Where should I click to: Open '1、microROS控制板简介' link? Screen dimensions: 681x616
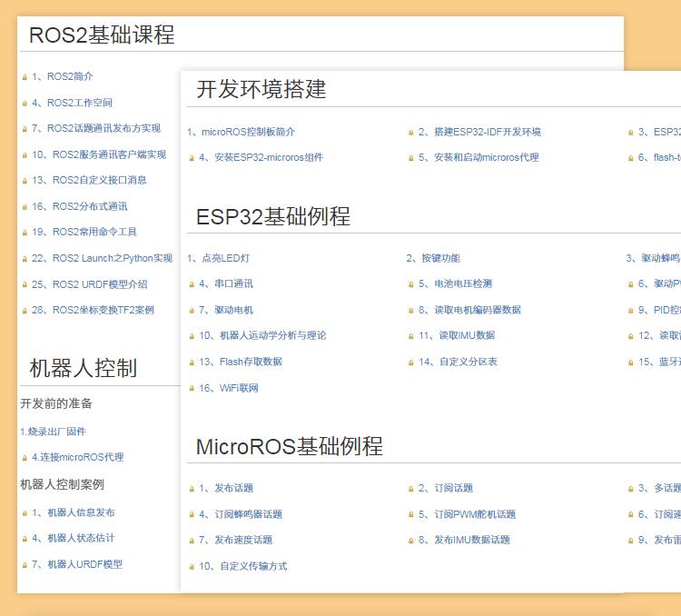click(241, 132)
